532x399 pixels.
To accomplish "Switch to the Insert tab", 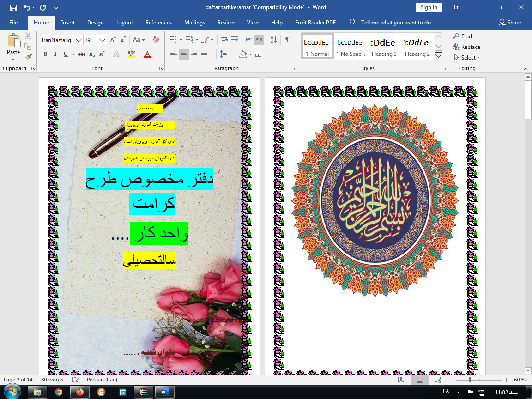I will (68, 23).
